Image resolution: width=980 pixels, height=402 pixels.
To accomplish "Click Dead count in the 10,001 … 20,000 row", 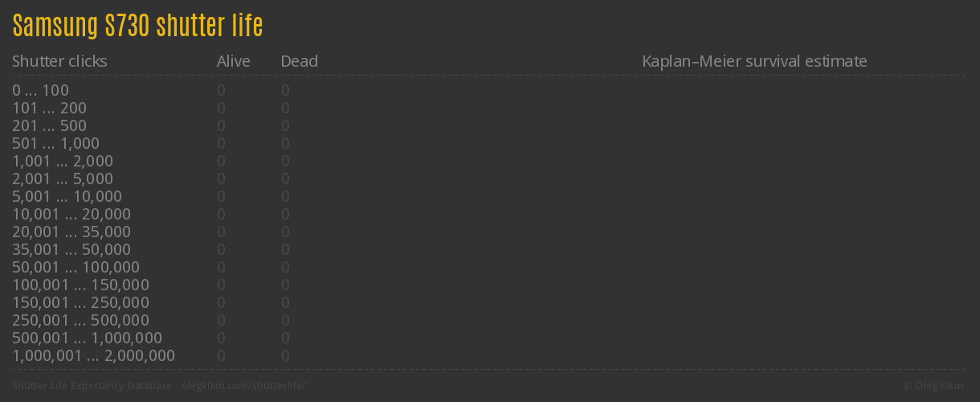I will pyautogui.click(x=285, y=214).
